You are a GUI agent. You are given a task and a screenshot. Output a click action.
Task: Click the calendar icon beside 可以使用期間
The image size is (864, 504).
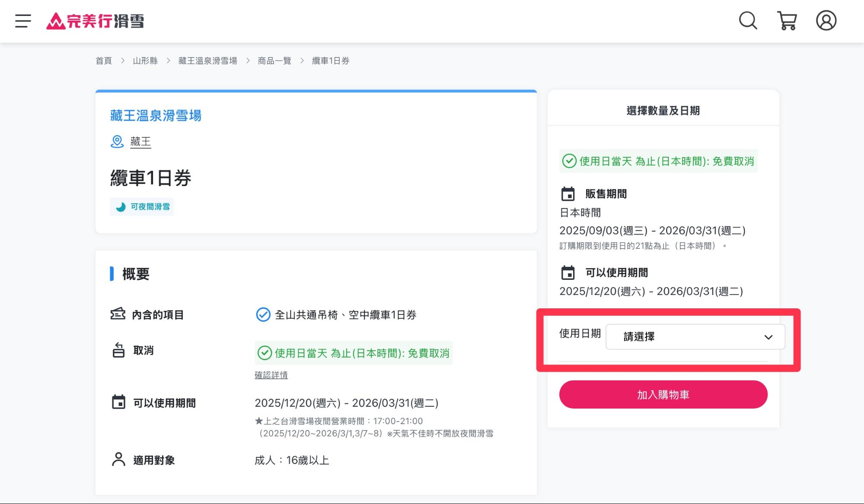coord(118,402)
